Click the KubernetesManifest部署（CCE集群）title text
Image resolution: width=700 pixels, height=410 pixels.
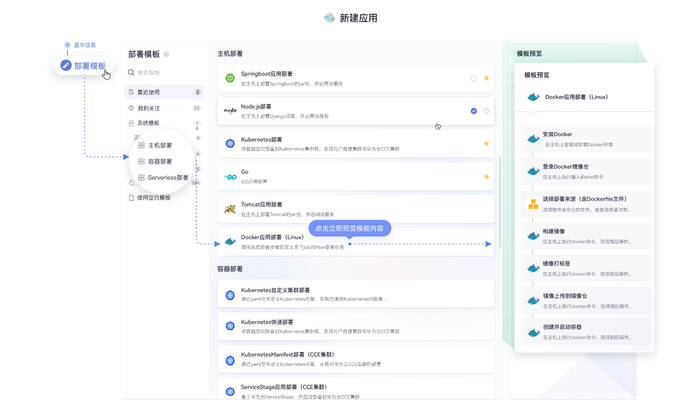(288, 355)
